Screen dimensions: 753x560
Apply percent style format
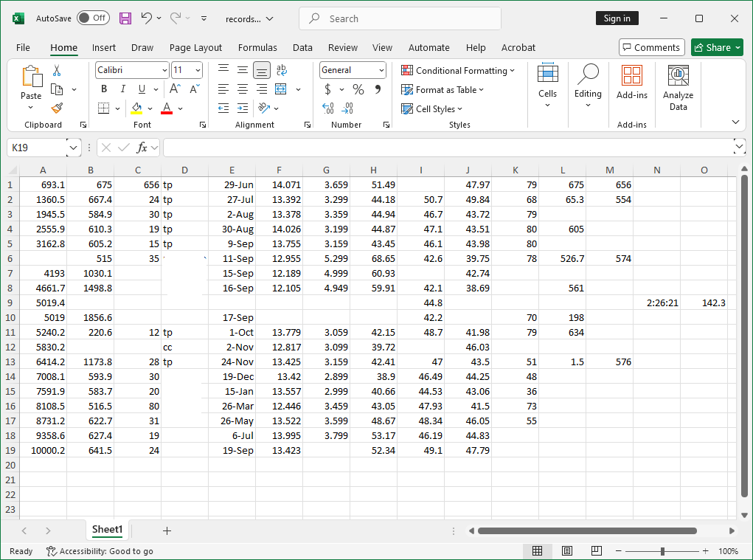[x=358, y=89]
